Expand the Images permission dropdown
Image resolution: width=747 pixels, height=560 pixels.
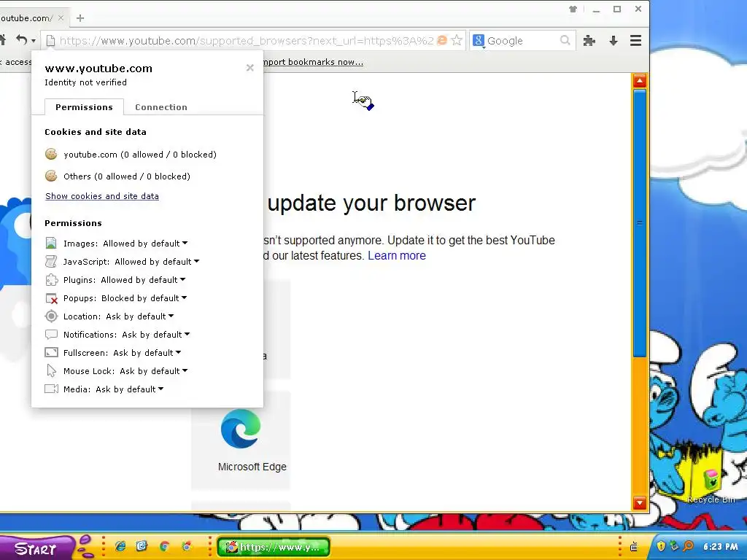pos(185,244)
